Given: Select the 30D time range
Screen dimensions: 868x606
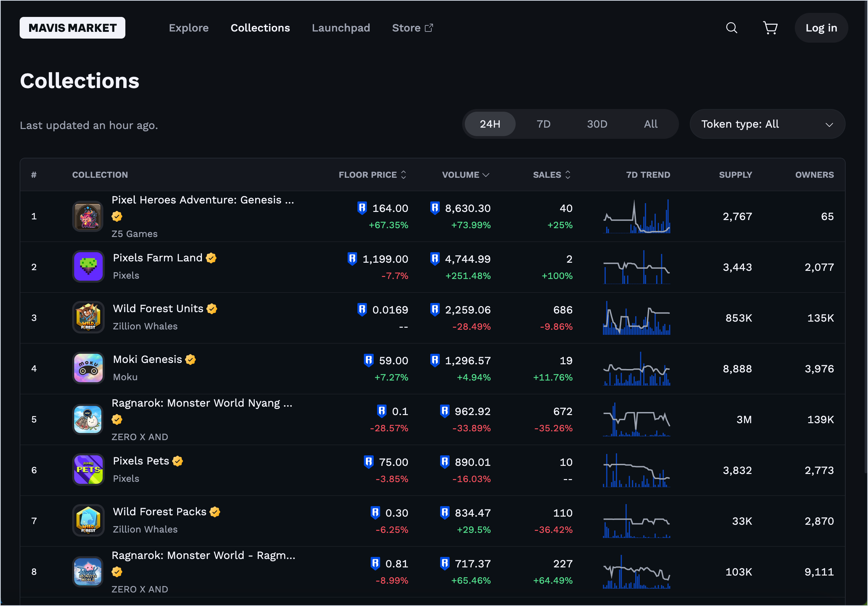Looking at the screenshot, I should tap(597, 124).
